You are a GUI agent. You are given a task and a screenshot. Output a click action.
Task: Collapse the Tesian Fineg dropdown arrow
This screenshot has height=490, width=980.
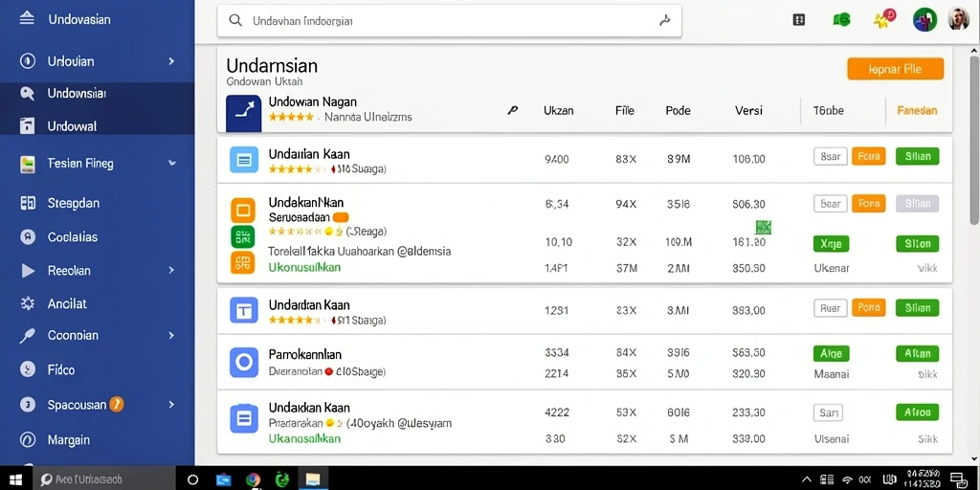[172, 163]
